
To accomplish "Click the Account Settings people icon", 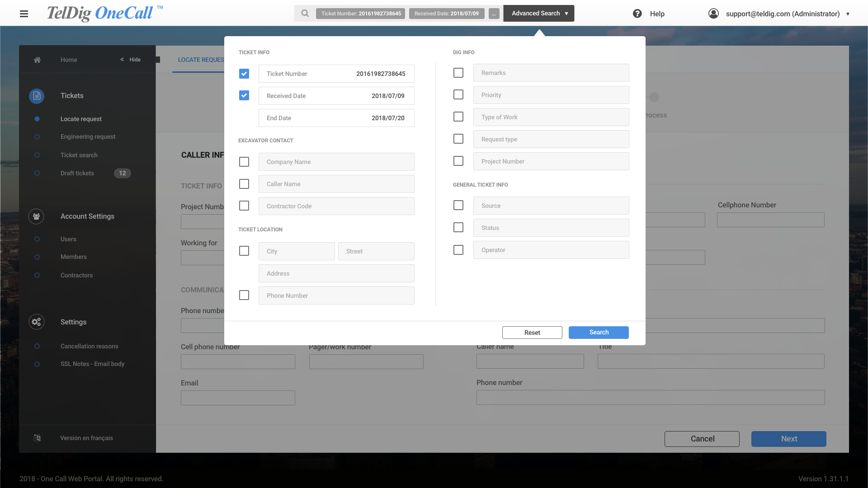I will (36, 216).
